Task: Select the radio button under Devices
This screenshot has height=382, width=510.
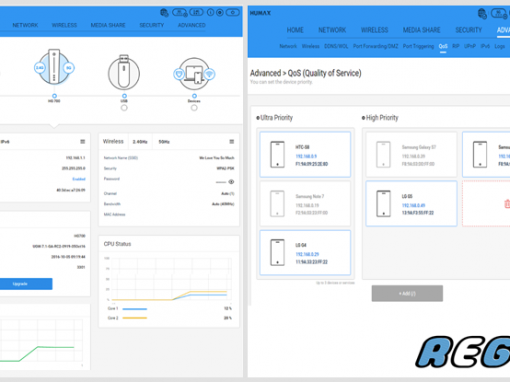Action: pyautogui.click(x=194, y=108)
